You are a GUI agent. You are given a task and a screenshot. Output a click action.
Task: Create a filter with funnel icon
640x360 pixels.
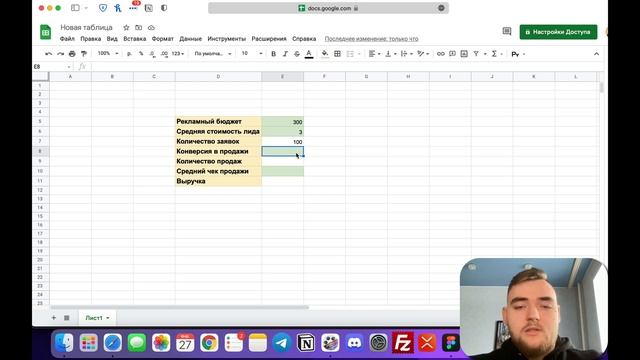[476, 53]
